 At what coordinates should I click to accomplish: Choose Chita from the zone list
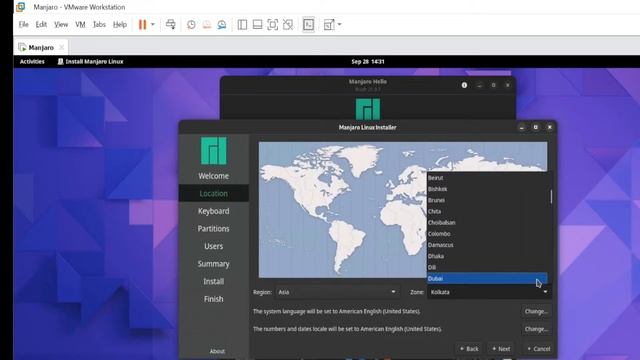tap(487, 211)
